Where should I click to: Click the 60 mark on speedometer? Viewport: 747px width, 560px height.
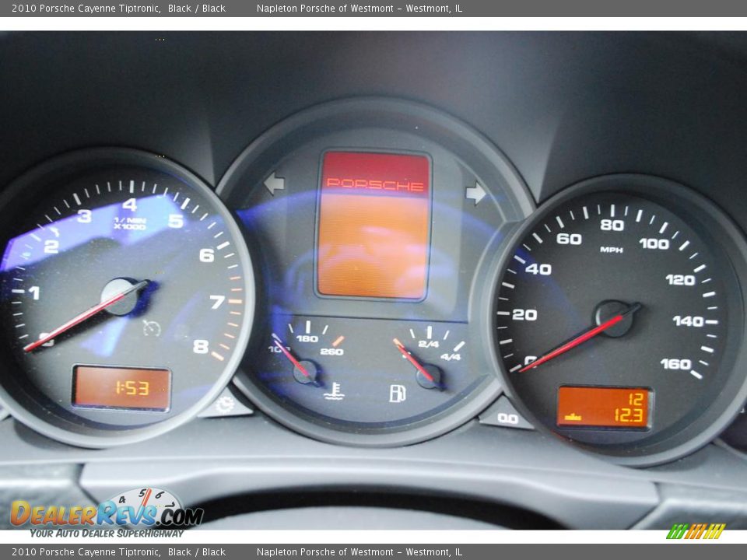(569, 239)
